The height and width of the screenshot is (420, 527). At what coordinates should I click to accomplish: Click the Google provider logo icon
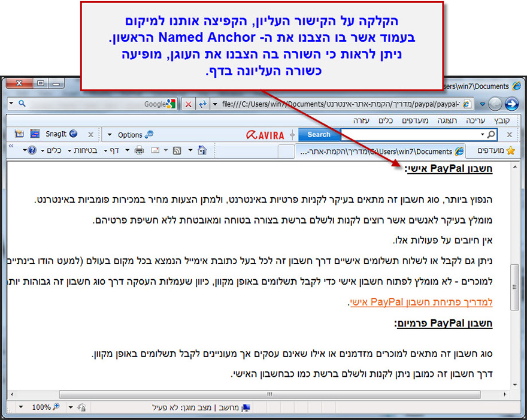[x=171, y=104]
